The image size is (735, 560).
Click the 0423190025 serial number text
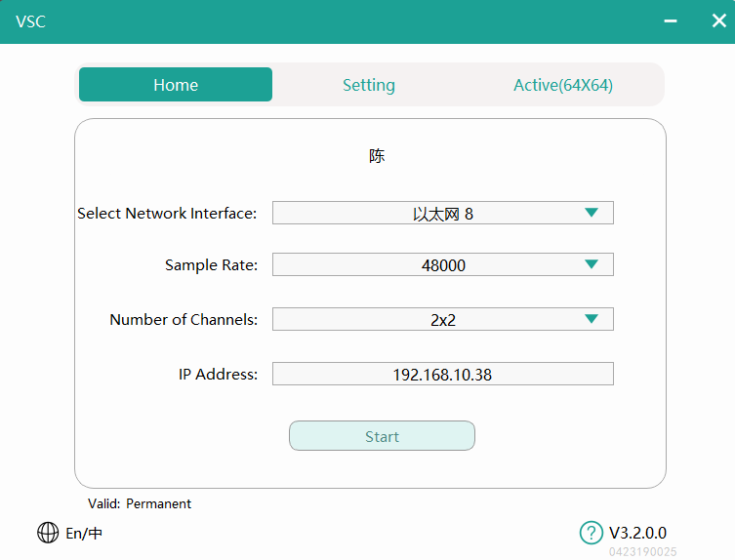pos(642,551)
